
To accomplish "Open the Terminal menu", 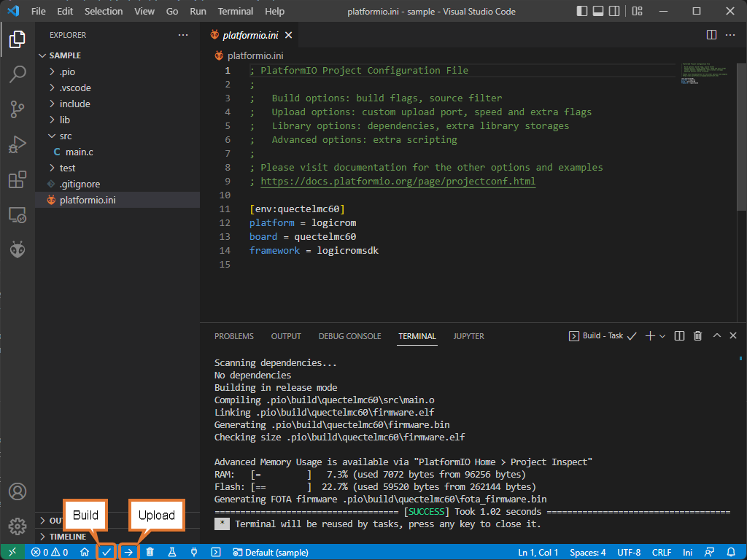I will 236,11.
